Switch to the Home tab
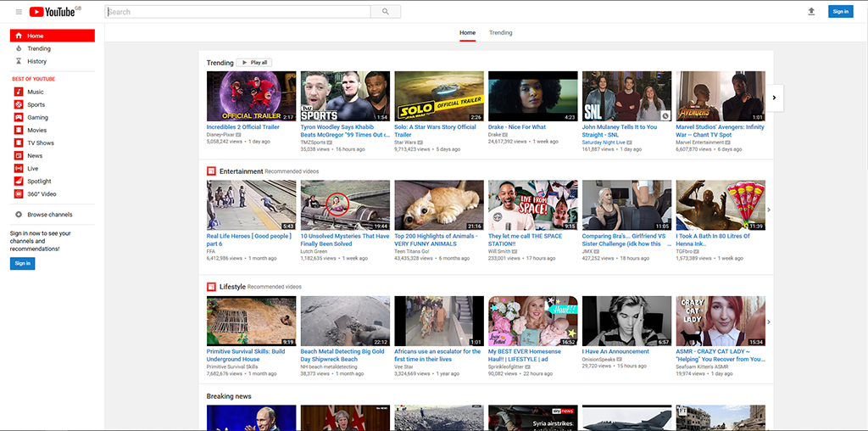The height and width of the screenshot is (431, 868). pos(467,33)
